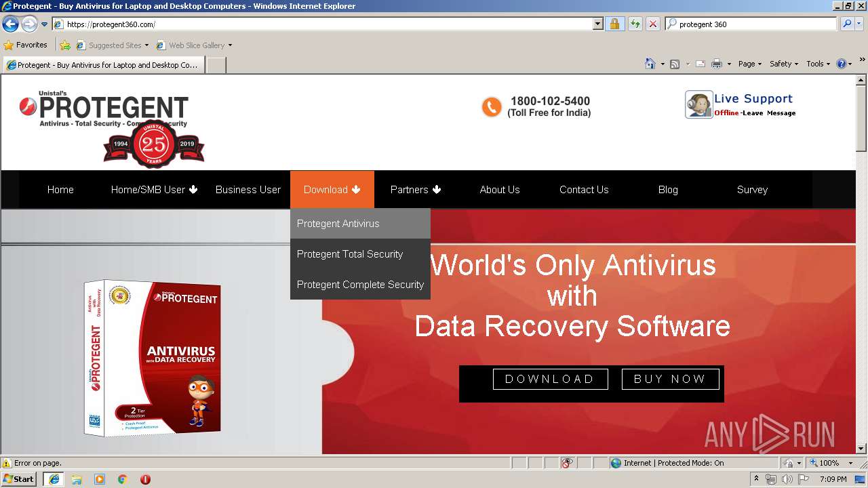The width and height of the screenshot is (868, 488).
Task: Click the Print icon in command bar
Action: pos(717,64)
